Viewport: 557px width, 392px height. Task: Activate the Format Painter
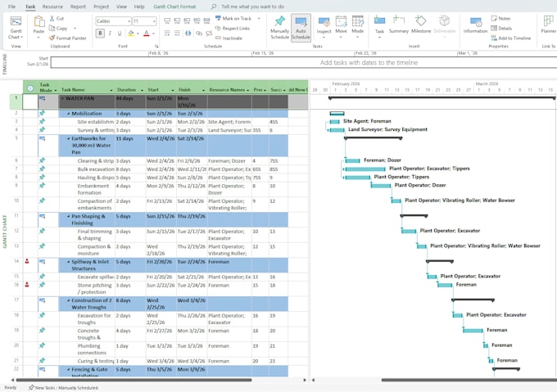68,38
